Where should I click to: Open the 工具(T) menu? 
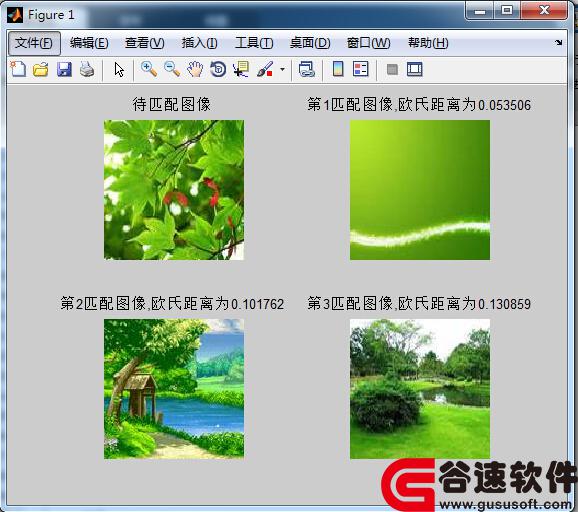(254, 43)
